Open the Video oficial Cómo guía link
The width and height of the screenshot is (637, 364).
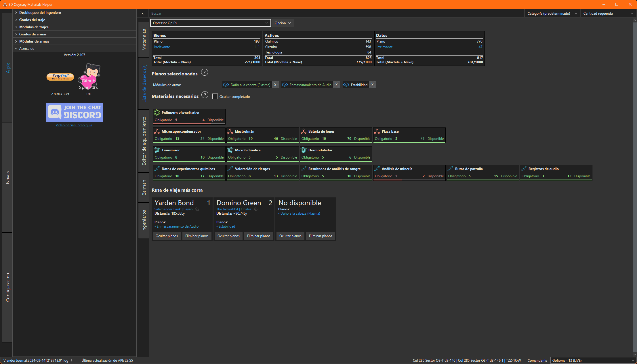tap(74, 125)
